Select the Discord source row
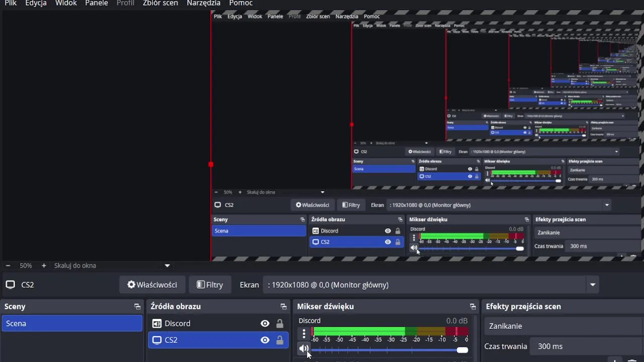The height and width of the screenshot is (362, 644). (218, 323)
